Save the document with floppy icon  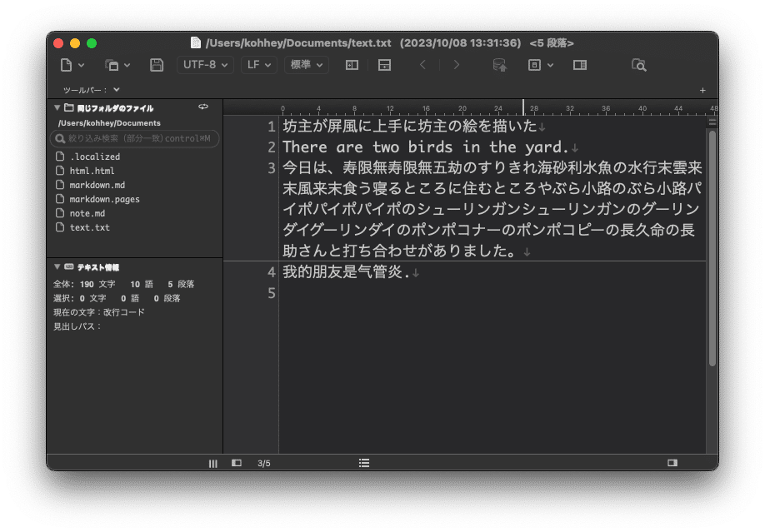tap(157, 65)
